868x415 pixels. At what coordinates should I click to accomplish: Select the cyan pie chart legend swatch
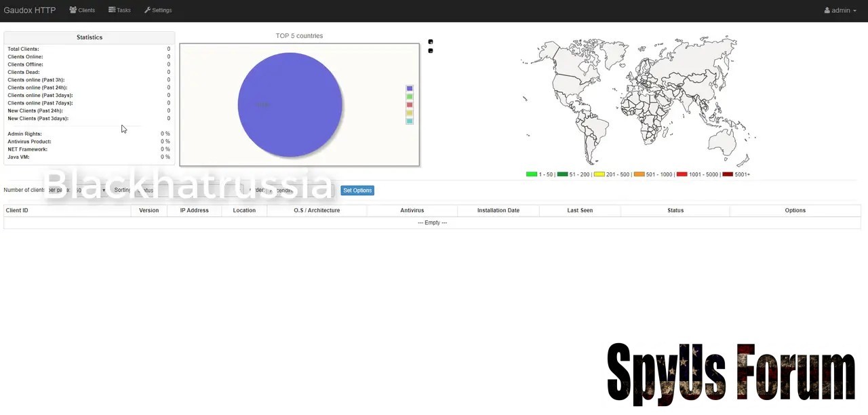[409, 121]
